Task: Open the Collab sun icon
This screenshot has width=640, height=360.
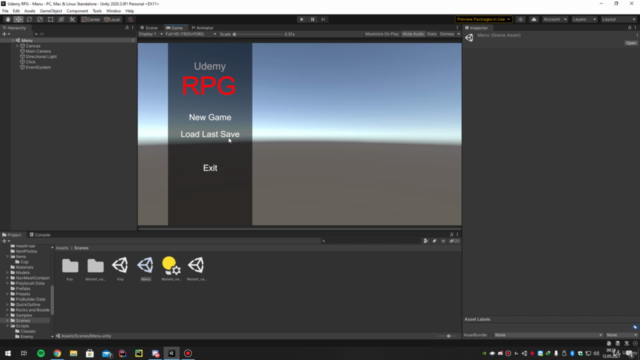Action: (x=520, y=19)
